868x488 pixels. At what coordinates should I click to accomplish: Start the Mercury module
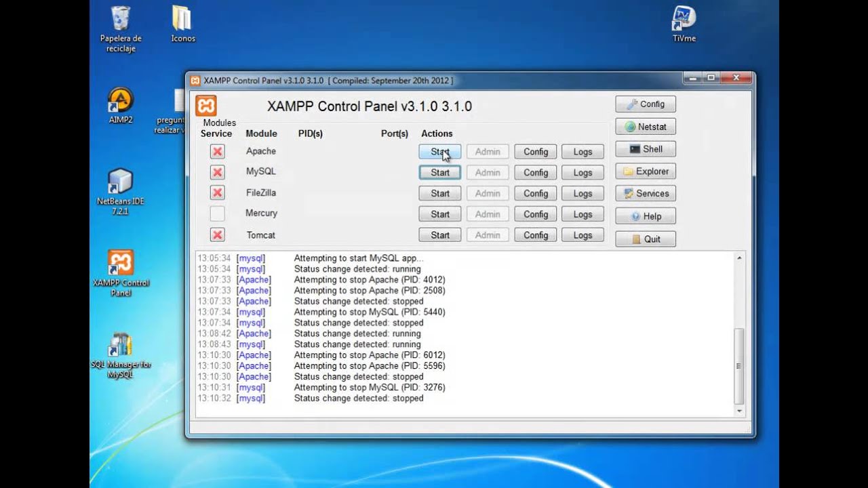(x=440, y=214)
